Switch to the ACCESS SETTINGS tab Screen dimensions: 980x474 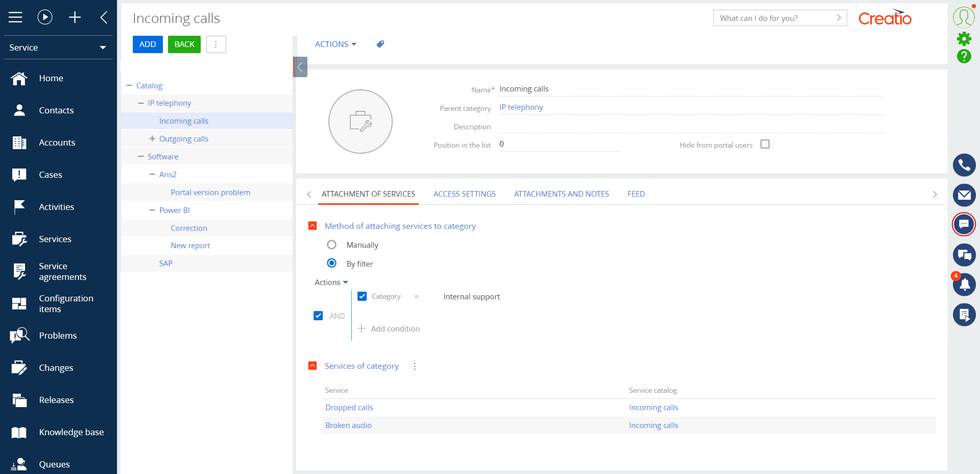coord(464,194)
